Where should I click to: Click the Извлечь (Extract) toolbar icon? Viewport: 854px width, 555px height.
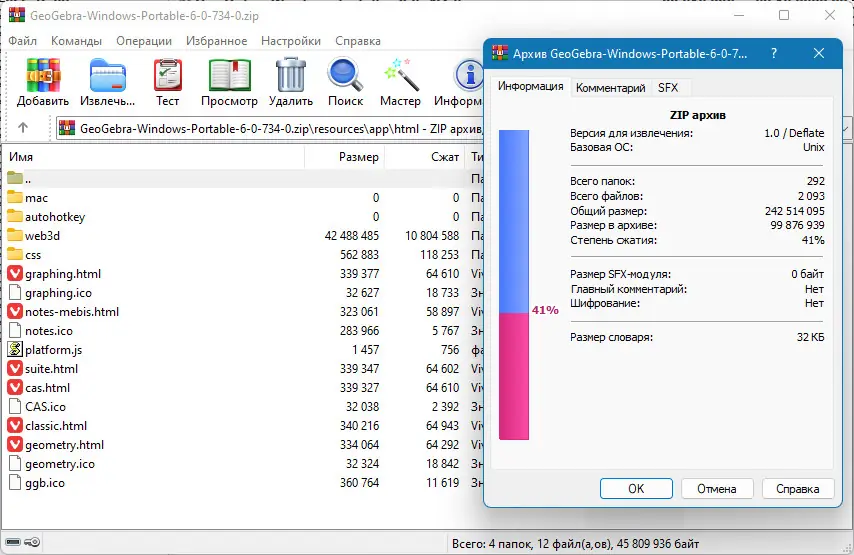click(108, 76)
